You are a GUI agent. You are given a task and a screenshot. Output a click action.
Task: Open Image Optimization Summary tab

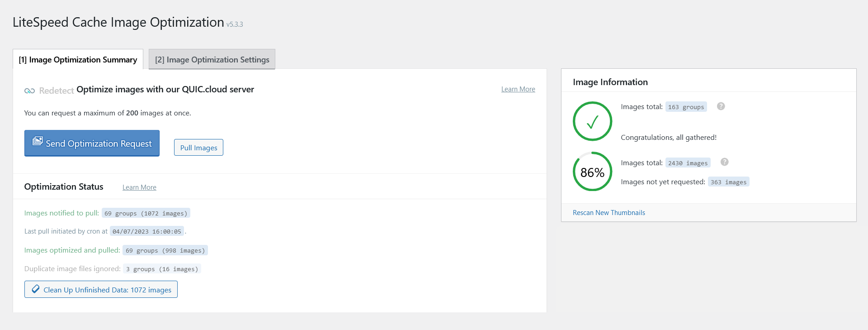pyautogui.click(x=78, y=59)
